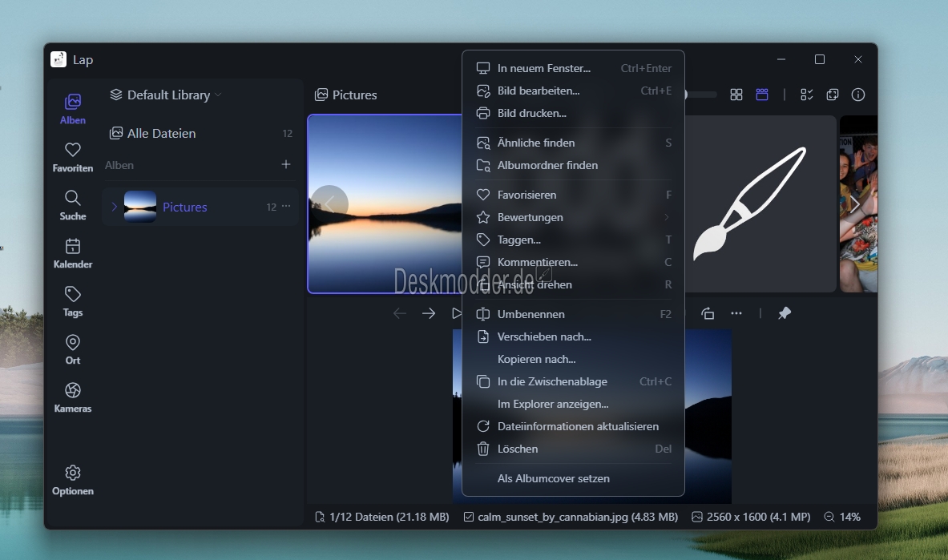Toggle the filmstrip layout view
948x560 pixels.
(x=762, y=95)
